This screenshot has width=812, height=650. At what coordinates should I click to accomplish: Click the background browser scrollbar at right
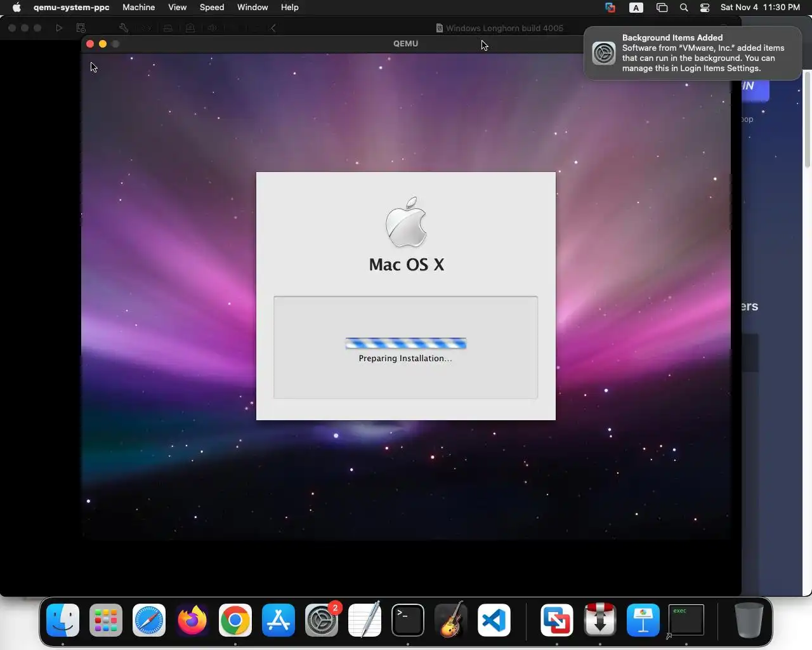pos(808,121)
